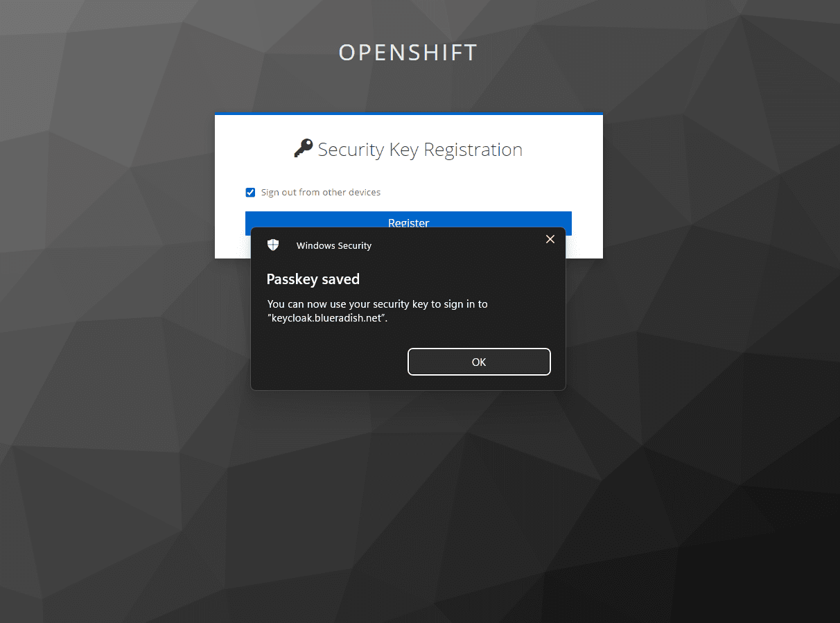Screen dimensions: 840x623
Task: Click the Passkey saved heading
Action: (x=313, y=279)
